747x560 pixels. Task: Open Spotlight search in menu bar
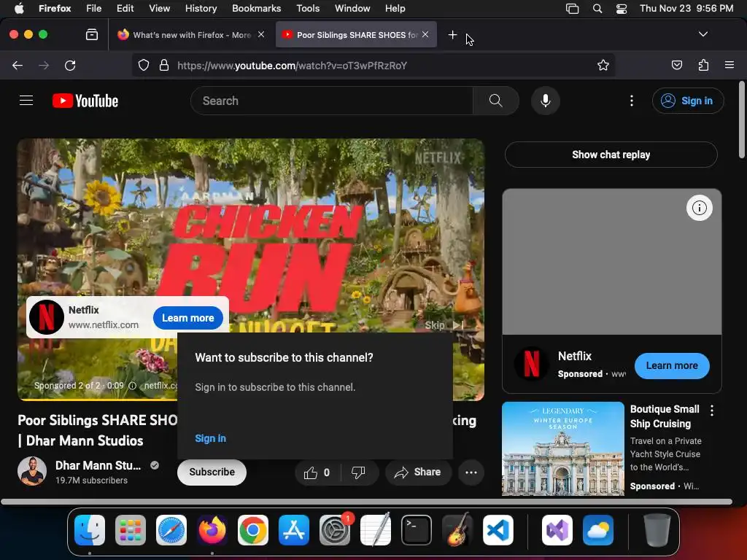tap(597, 8)
